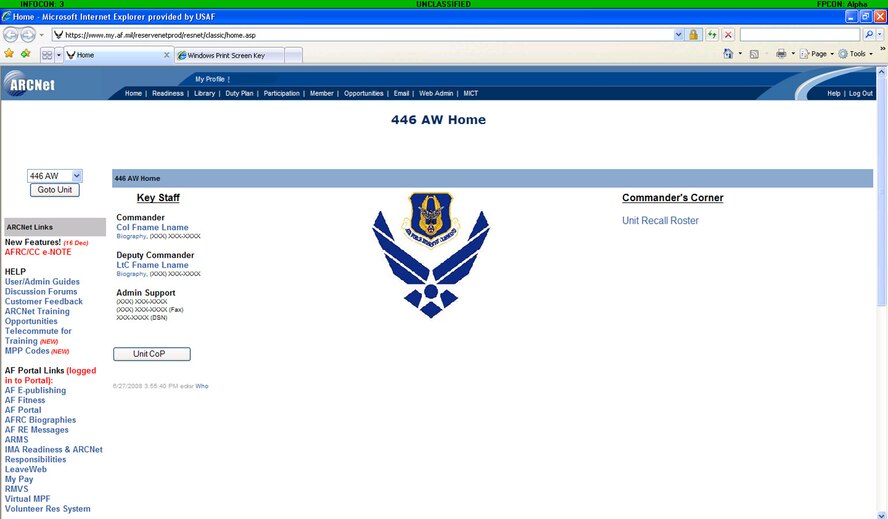
Task: Click the search magnifier icon
Action: (868, 35)
